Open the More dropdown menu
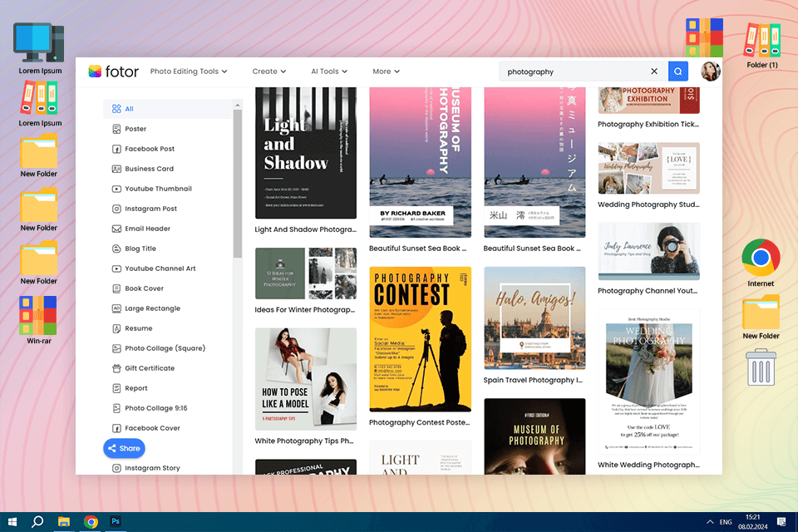 (386, 71)
